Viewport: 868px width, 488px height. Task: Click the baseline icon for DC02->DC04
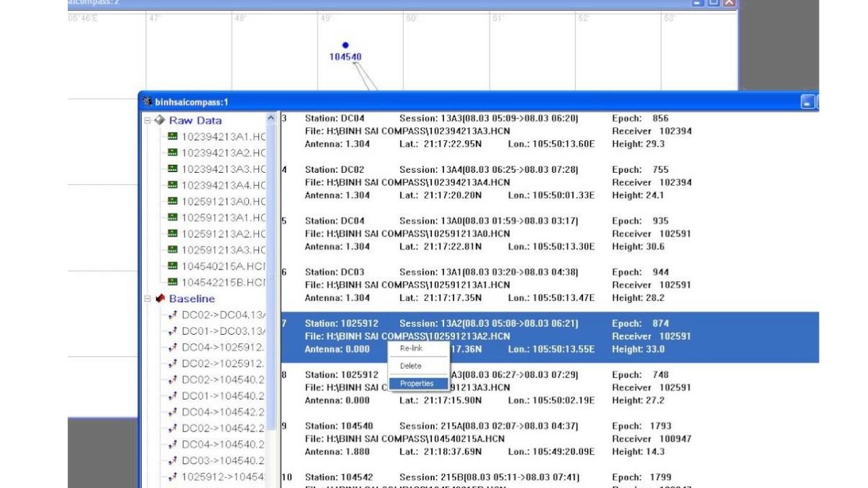tap(173, 314)
